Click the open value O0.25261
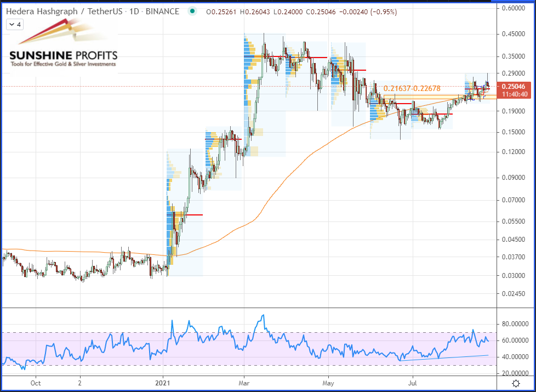Image resolution: width=536 pixels, height=392 pixels. (221, 12)
